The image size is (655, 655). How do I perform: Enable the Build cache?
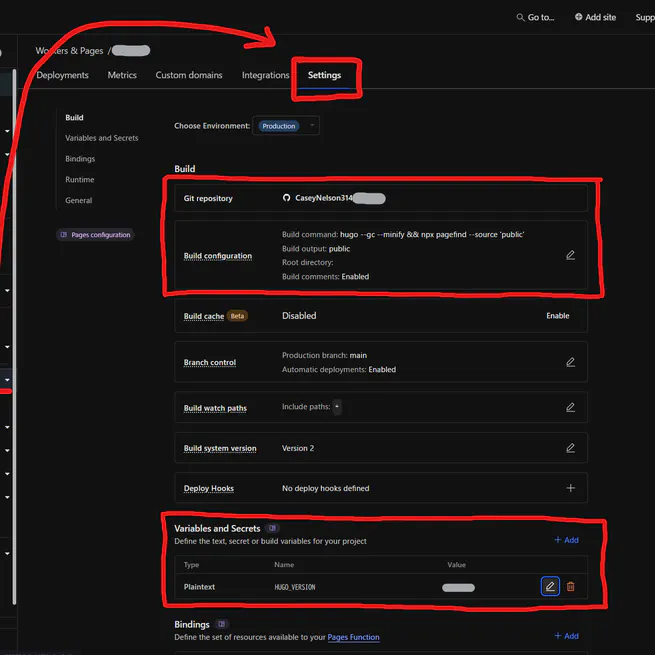tap(557, 316)
